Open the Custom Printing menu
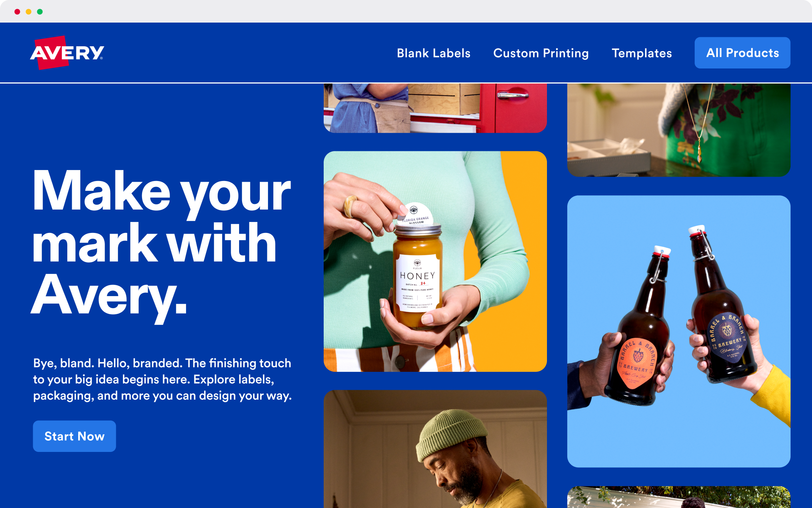Viewport: 812px width, 508px height. (541, 53)
